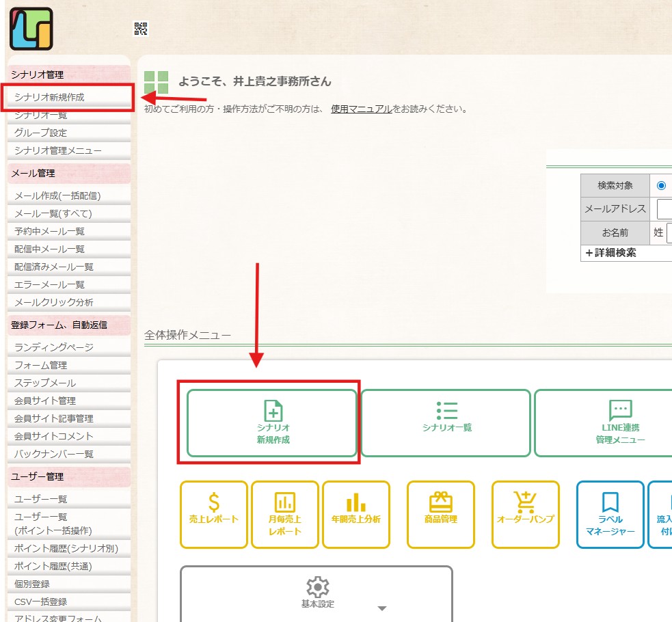Select the 検索対象 radio button
The height and width of the screenshot is (622, 672).
(x=661, y=185)
